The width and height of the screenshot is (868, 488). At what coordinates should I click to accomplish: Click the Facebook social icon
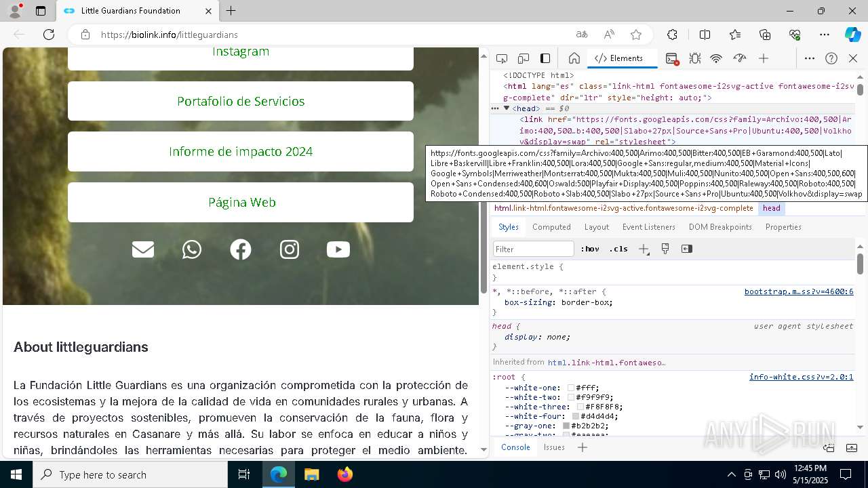(241, 249)
